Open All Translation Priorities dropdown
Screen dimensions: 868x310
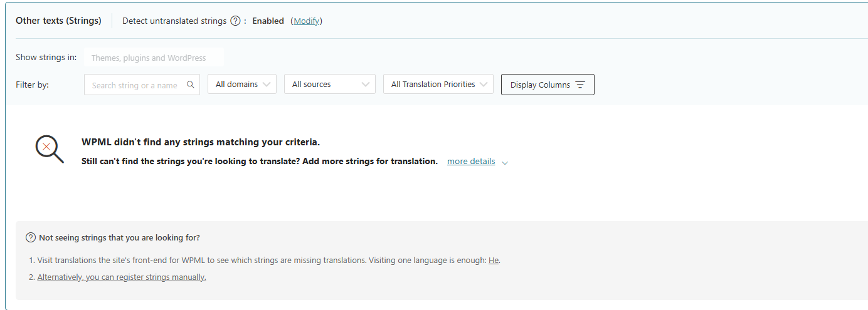click(438, 85)
